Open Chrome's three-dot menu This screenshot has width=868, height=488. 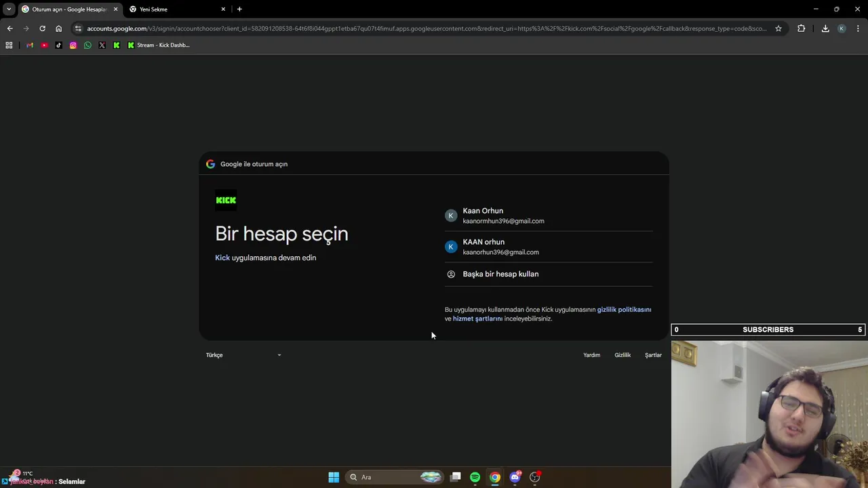pyautogui.click(x=858, y=28)
